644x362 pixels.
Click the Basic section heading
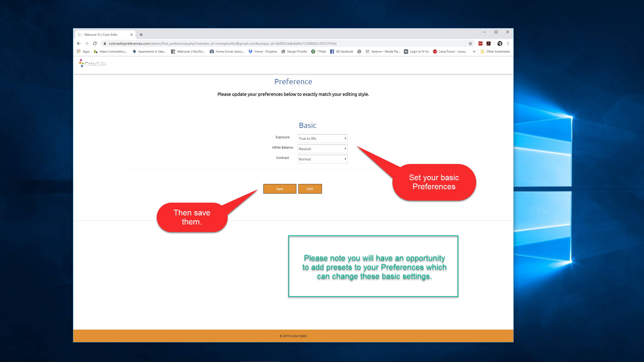[307, 125]
